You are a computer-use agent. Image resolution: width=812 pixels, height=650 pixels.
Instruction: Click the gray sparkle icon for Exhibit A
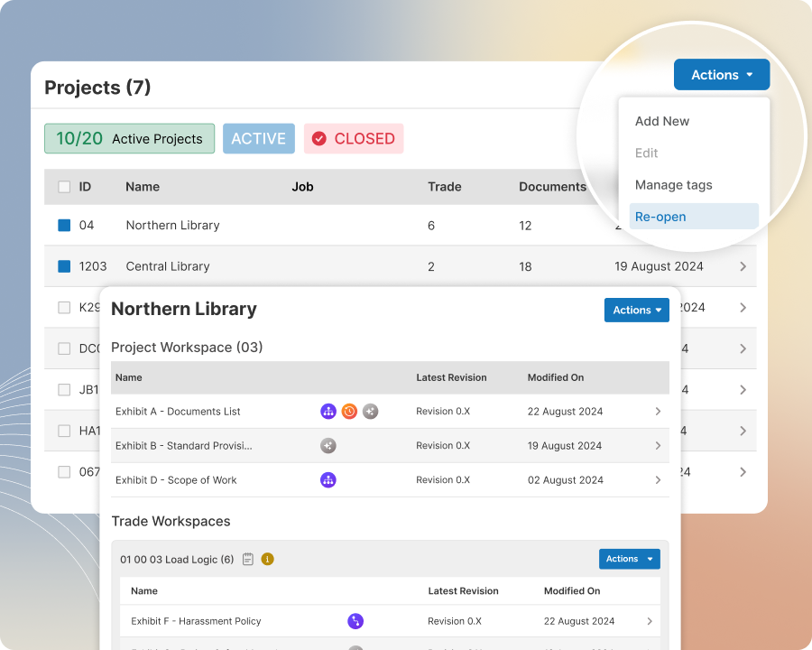tap(370, 412)
